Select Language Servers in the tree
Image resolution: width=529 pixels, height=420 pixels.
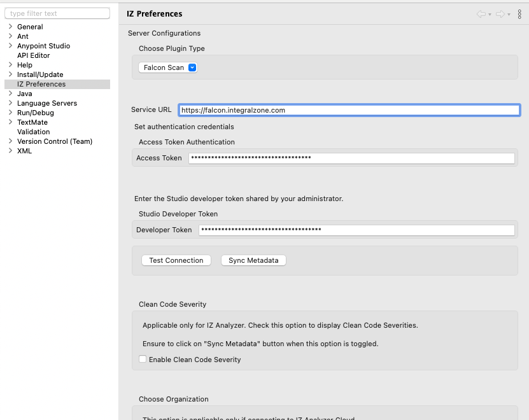pos(47,103)
